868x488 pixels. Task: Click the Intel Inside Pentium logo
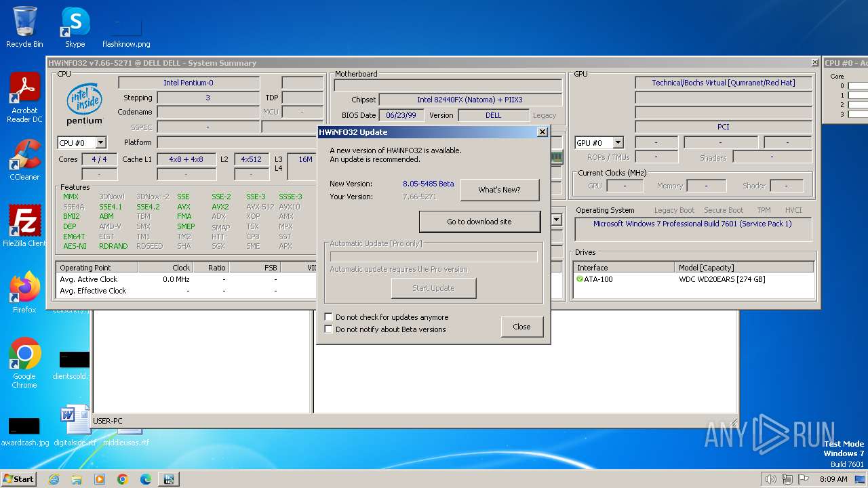coord(84,104)
